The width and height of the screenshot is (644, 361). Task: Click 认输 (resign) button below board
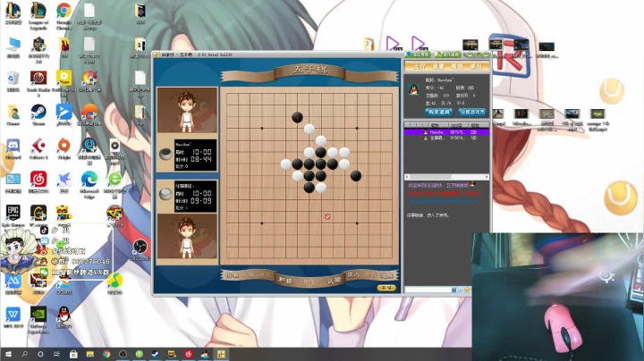click(334, 281)
